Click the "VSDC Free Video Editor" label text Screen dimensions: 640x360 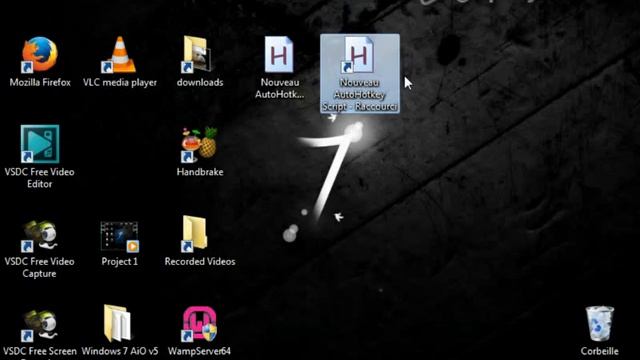[x=40, y=178]
